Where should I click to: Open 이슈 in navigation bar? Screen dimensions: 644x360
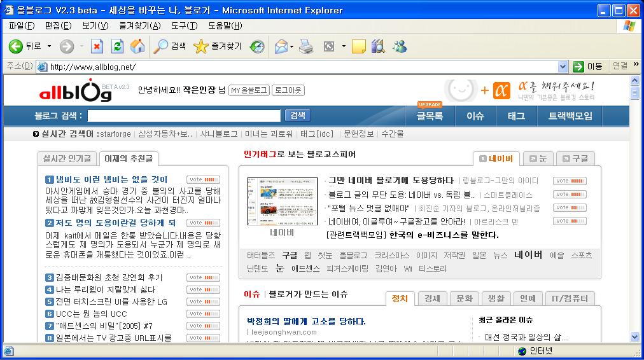click(x=475, y=116)
